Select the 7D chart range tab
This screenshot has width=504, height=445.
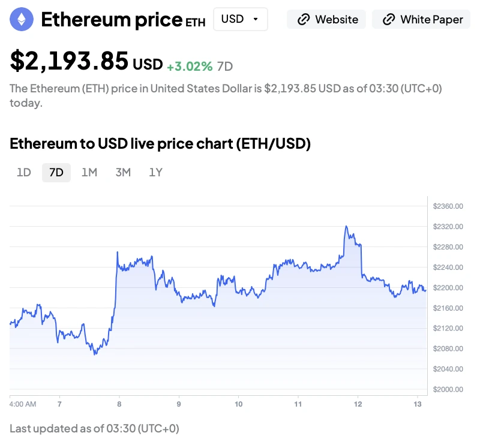click(x=56, y=173)
